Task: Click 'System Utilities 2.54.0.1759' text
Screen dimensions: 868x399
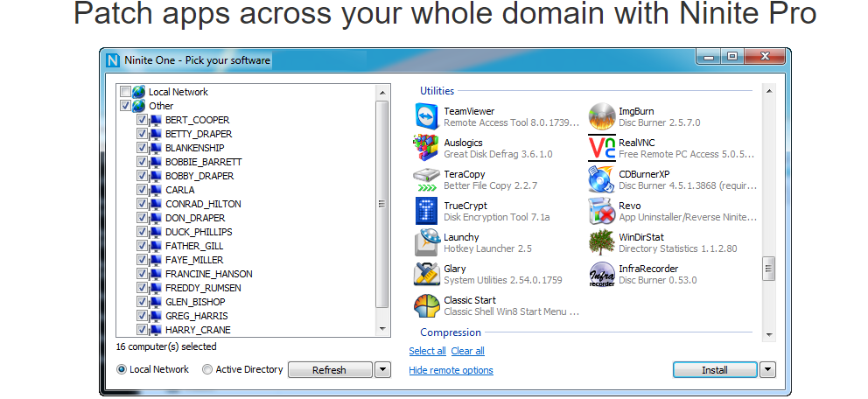Action: click(503, 281)
